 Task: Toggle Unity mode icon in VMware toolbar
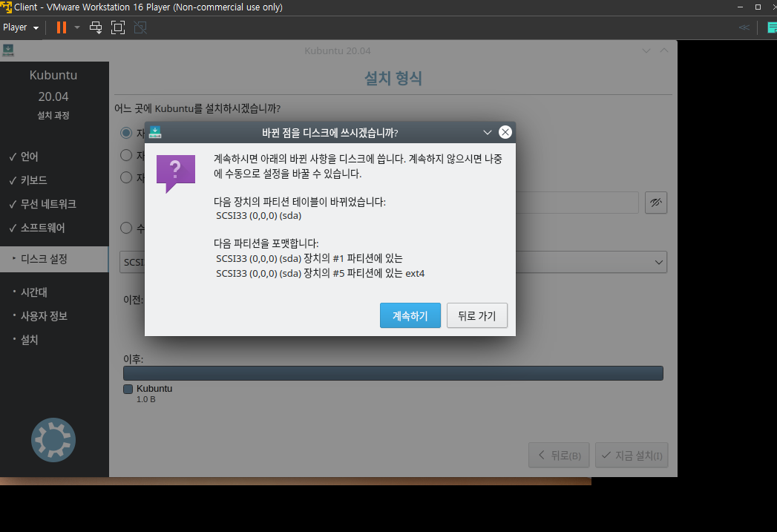(x=140, y=27)
